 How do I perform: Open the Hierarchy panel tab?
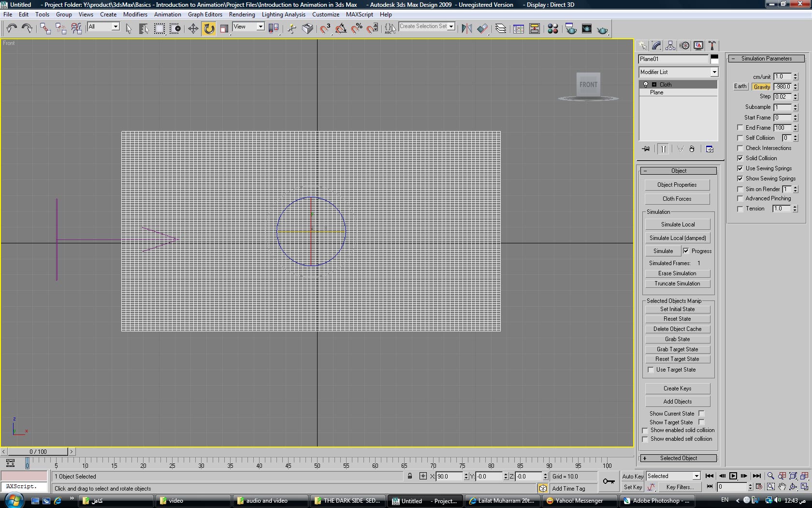(670, 45)
